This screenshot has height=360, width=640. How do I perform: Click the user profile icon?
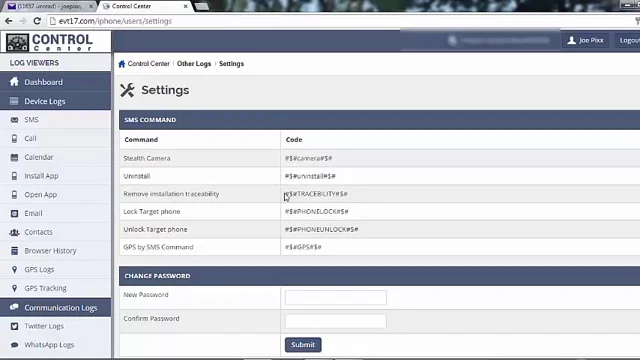(x=571, y=40)
